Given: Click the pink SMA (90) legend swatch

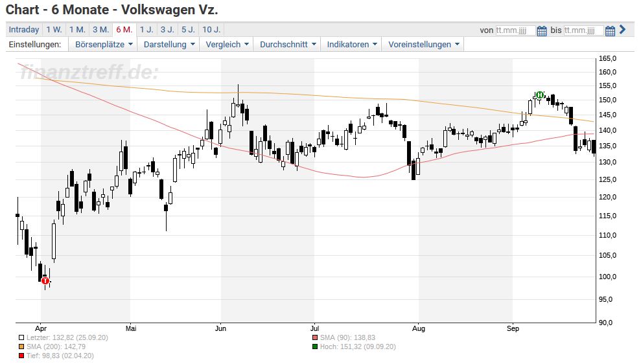Looking at the screenshot, I should (315, 338).
